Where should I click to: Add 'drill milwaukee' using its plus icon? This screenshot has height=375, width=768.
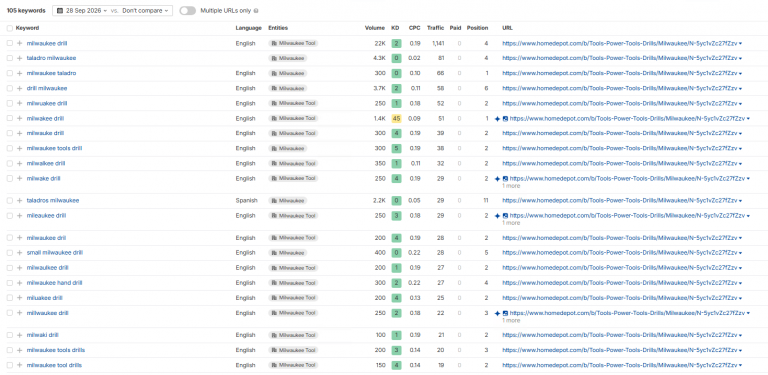point(20,89)
